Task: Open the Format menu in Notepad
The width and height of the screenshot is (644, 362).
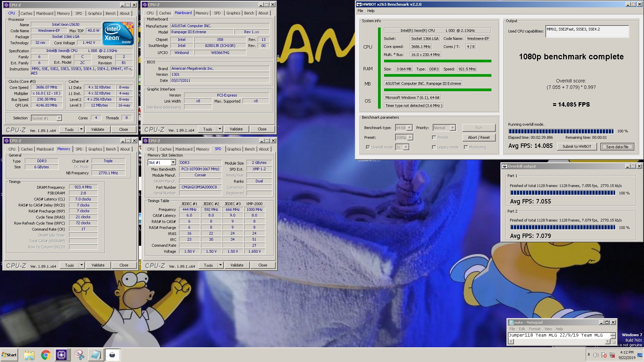Action: click(x=535, y=329)
